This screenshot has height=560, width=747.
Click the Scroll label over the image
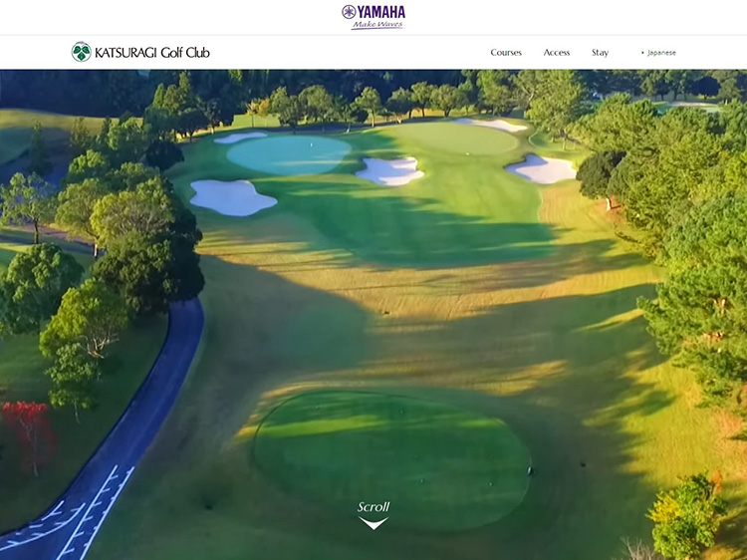pyautogui.click(x=373, y=507)
